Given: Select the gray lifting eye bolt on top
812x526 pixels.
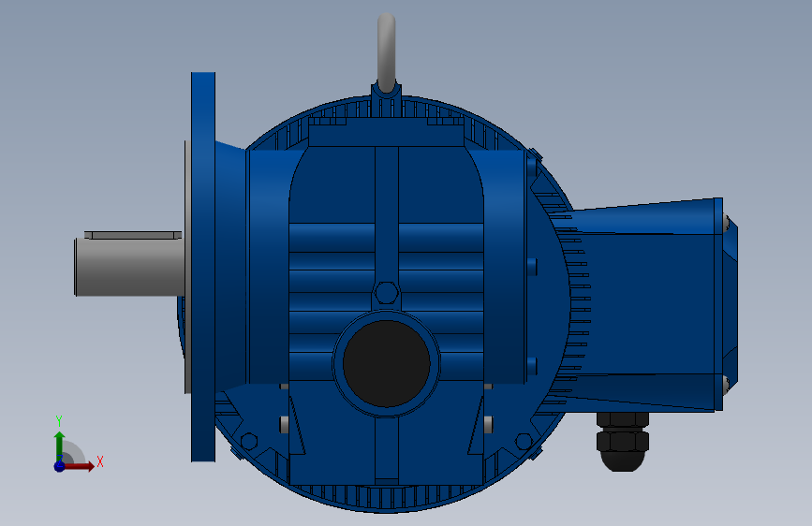Looking at the screenshot, I should 386,51.
